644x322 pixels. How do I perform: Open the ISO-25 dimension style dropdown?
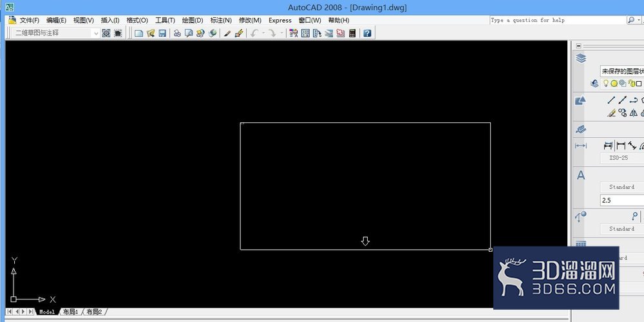622,158
